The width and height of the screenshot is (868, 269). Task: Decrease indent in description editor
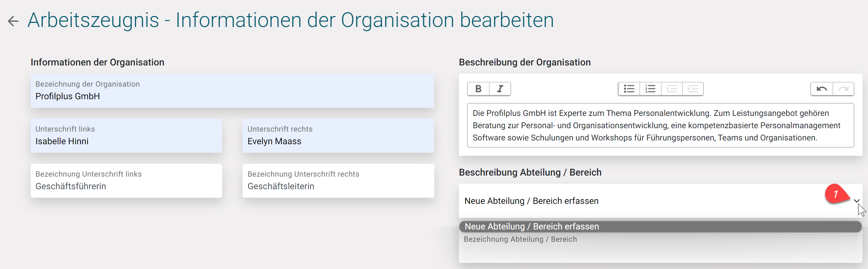671,89
